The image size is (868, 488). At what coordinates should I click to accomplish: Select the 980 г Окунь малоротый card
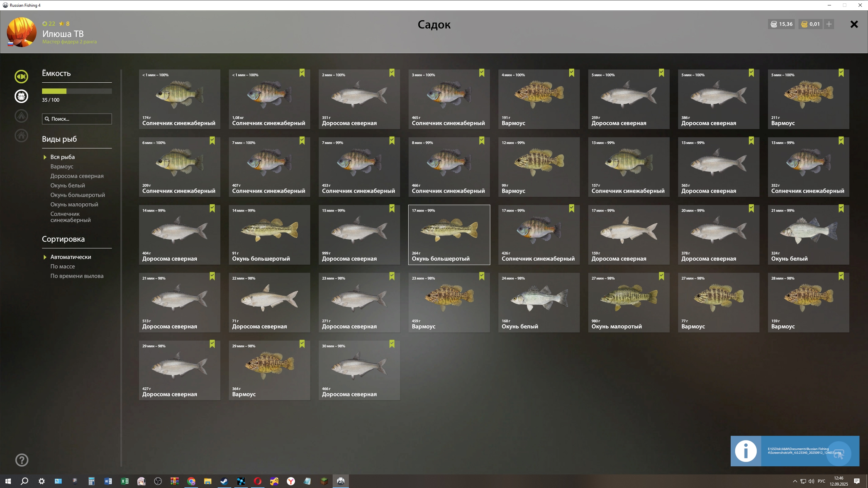click(x=629, y=303)
